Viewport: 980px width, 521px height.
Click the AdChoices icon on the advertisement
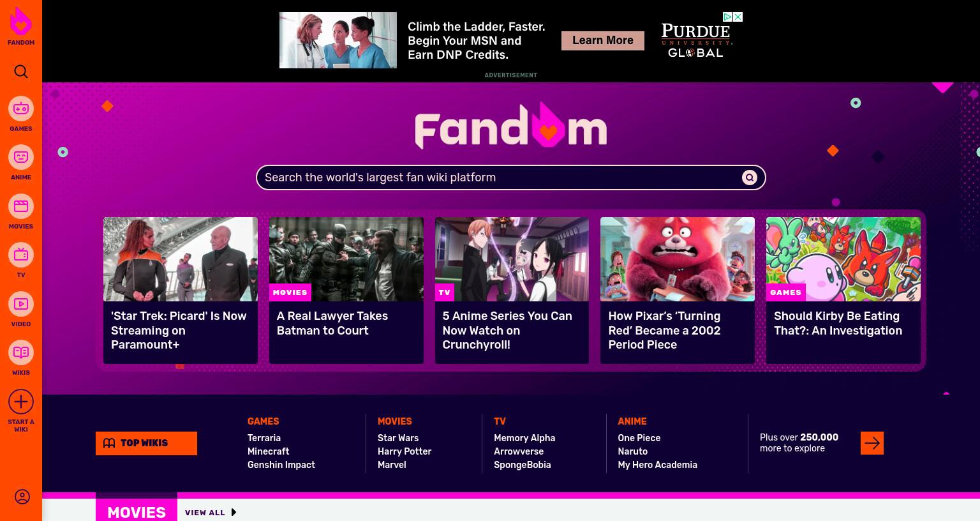pos(727,17)
